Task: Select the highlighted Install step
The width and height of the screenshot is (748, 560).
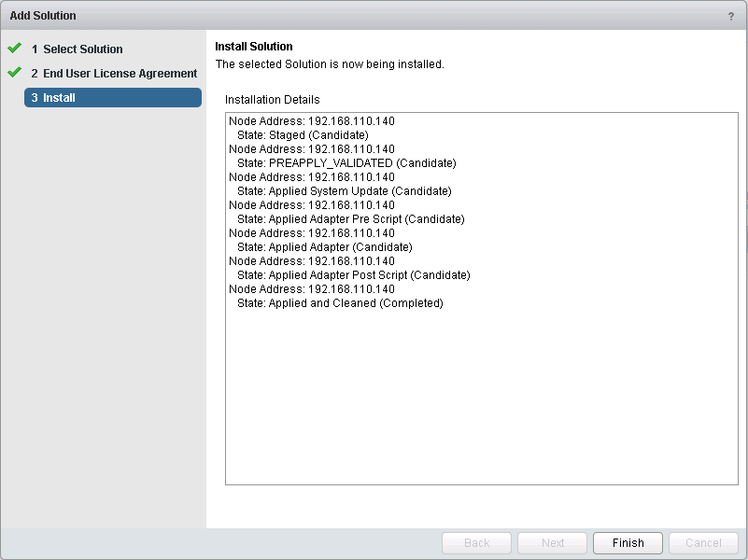Action: [112, 98]
